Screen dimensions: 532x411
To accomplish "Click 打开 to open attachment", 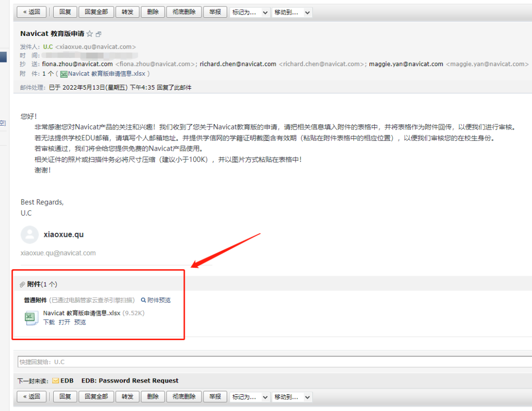I will (x=65, y=322).
